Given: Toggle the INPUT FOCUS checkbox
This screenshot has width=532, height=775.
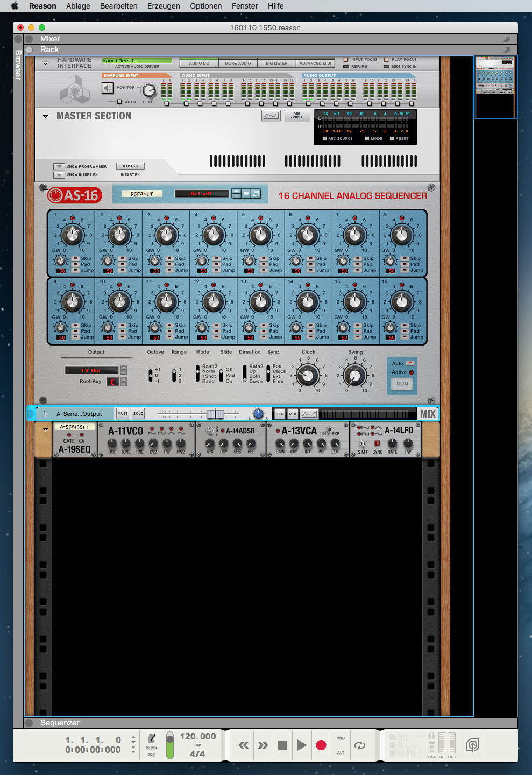Looking at the screenshot, I should [346, 60].
